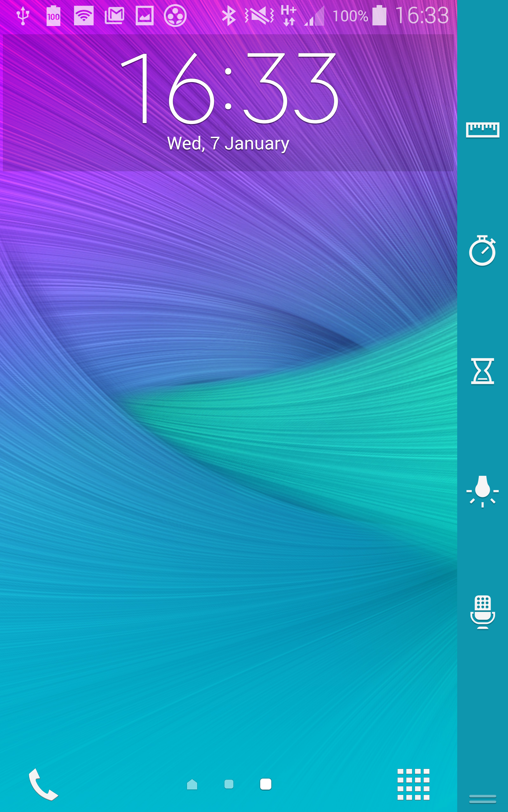Select the third page indicator dot
Viewport: 508px width, 812px height.
tap(266, 784)
